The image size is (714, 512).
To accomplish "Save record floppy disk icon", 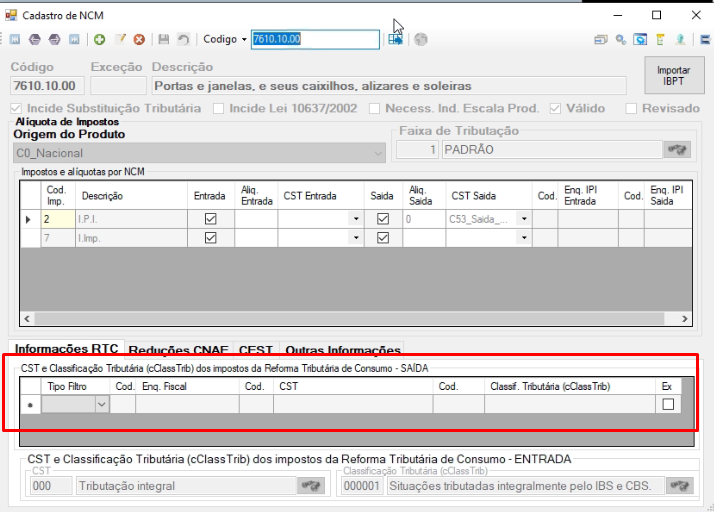I will (x=163, y=40).
